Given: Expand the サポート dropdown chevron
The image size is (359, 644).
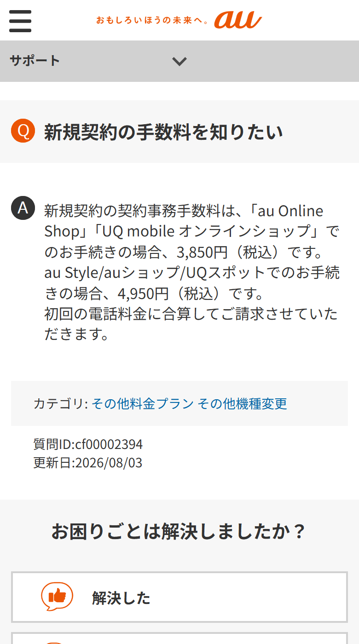Looking at the screenshot, I should coord(179,61).
